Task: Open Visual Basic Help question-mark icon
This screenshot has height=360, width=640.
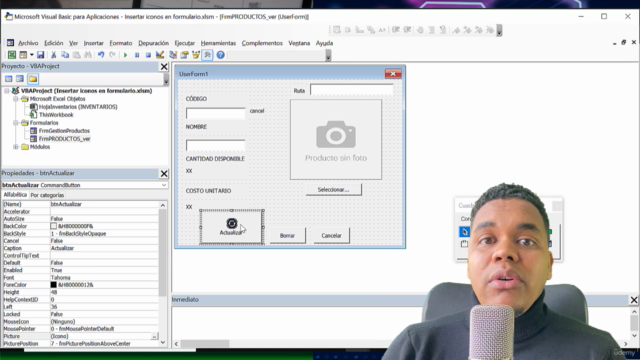Action: point(220,55)
